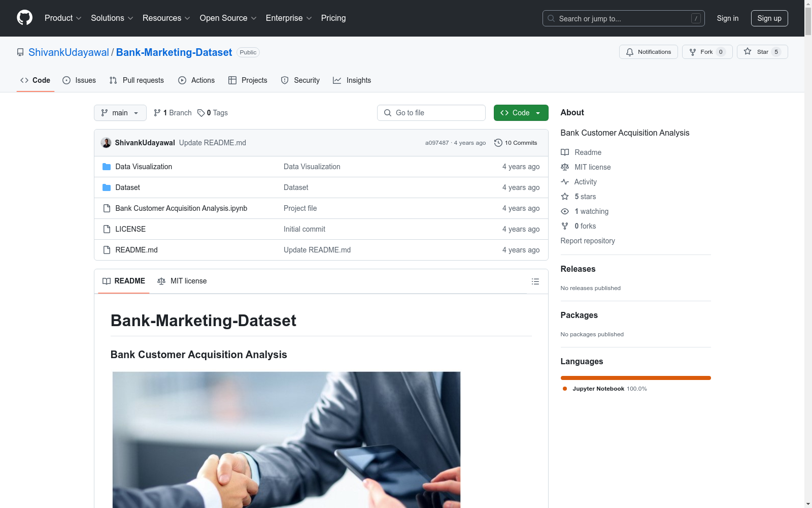Expand the Resources menu

pyautogui.click(x=166, y=18)
